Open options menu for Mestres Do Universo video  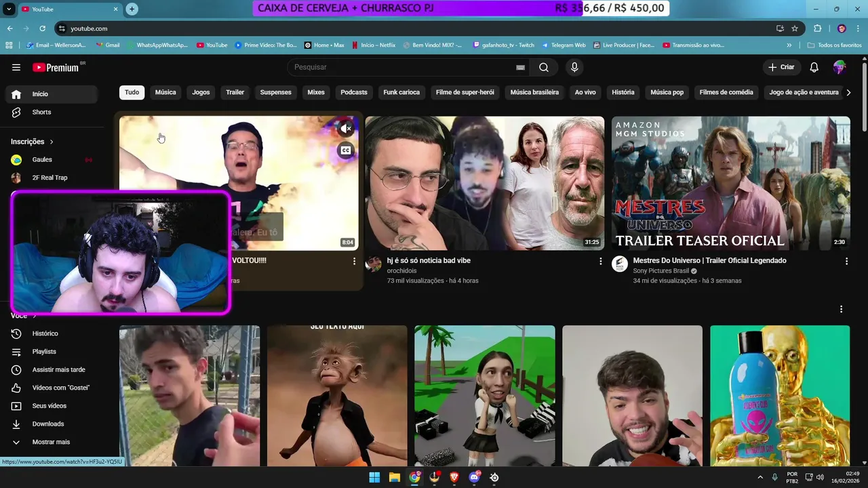(846, 261)
